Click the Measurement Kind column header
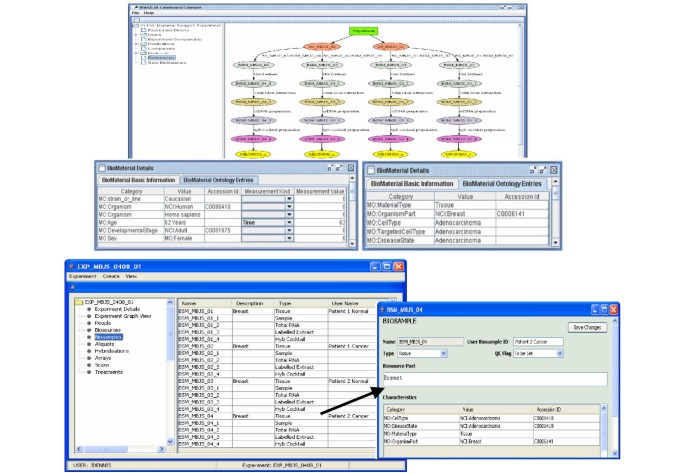The width and height of the screenshot is (685, 473). (x=267, y=191)
